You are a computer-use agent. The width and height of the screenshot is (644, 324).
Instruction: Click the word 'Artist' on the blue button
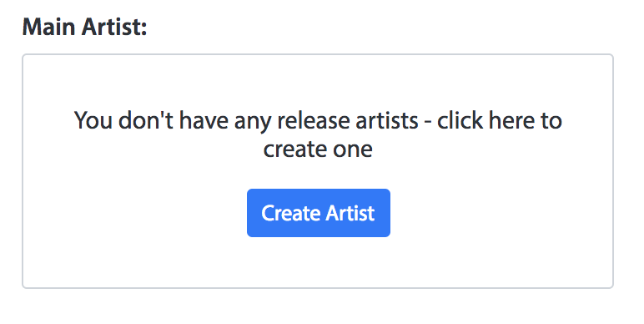point(350,213)
